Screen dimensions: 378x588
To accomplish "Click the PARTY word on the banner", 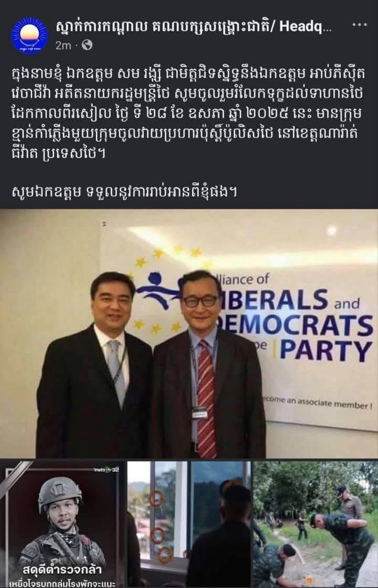I will (x=325, y=350).
